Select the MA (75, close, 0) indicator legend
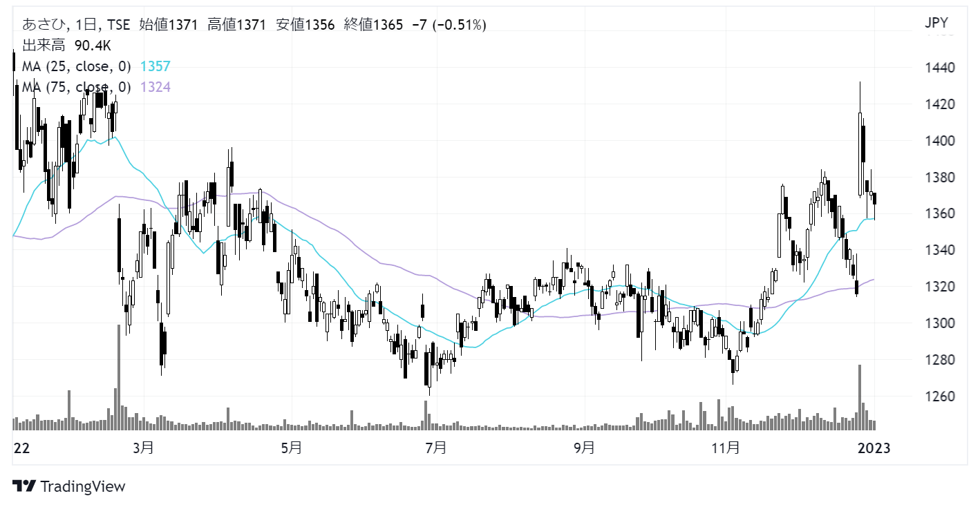Screen dimensions: 980x507 (x=77, y=87)
